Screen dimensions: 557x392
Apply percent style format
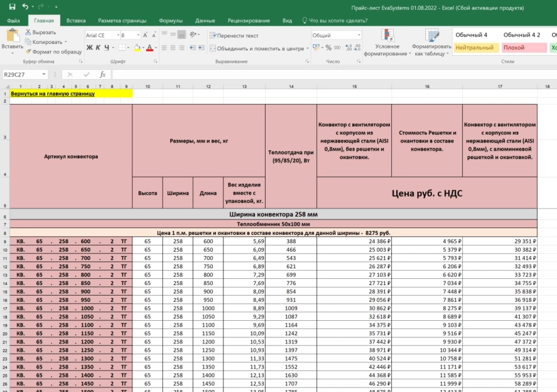click(328, 48)
